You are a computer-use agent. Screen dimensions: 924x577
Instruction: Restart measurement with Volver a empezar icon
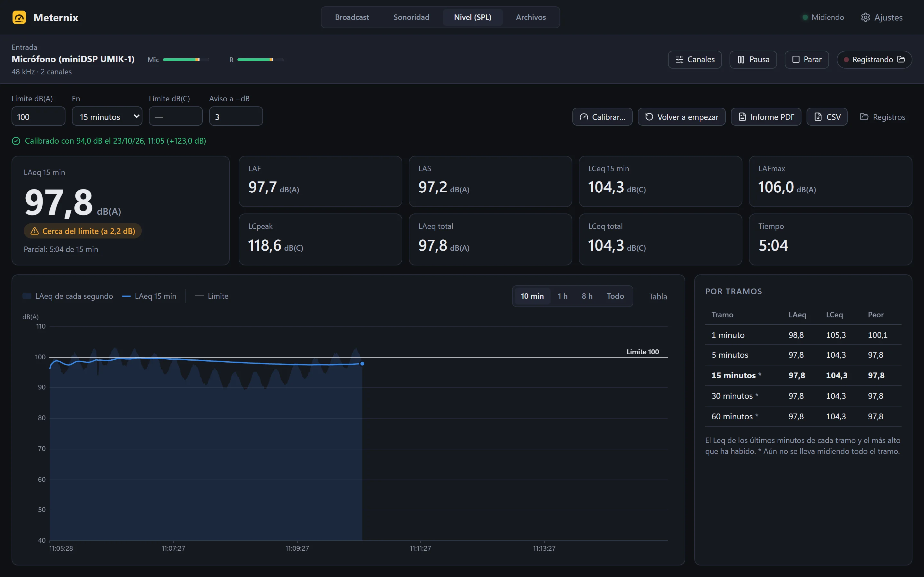[649, 117]
